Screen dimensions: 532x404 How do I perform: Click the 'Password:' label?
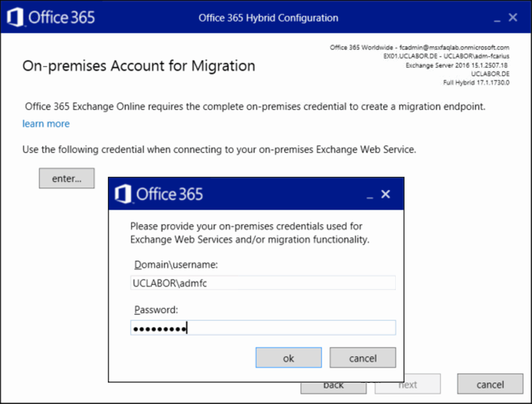(156, 309)
